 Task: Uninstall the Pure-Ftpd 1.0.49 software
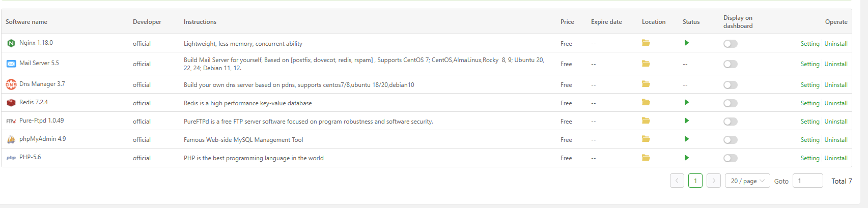pyautogui.click(x=836, y=122)
